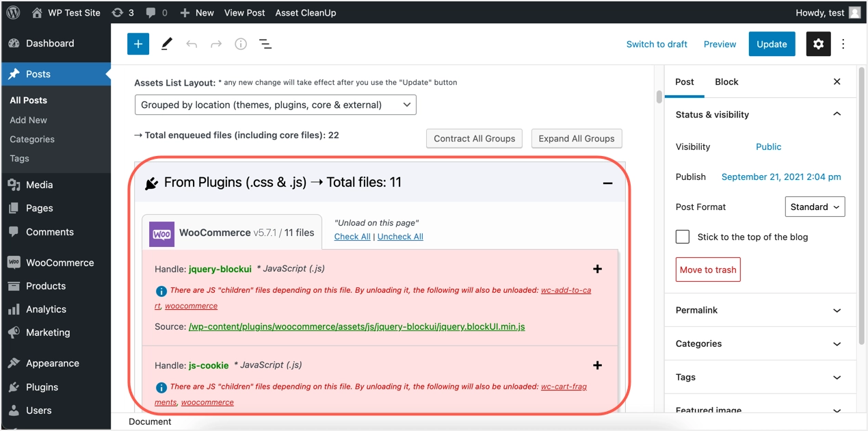Viewport: 868px width, 431px height.
Task: Click the WordPress logo in admin bar
Action: point(14,12)
